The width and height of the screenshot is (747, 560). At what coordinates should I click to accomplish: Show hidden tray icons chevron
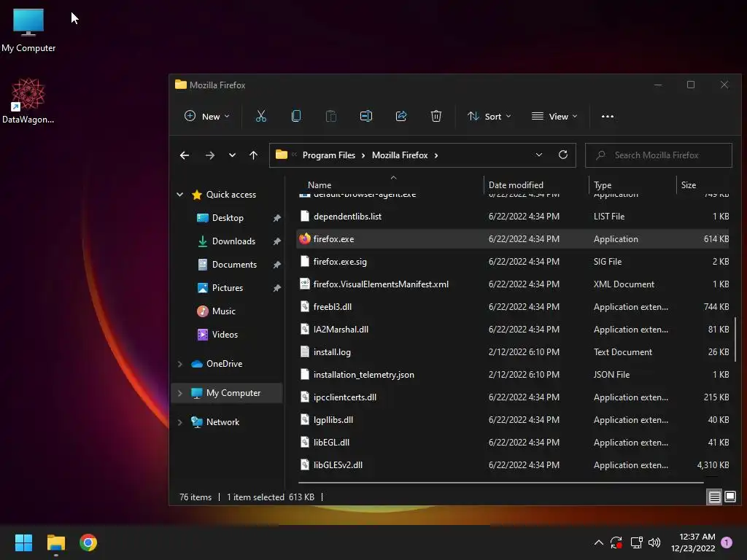(599, 542)
